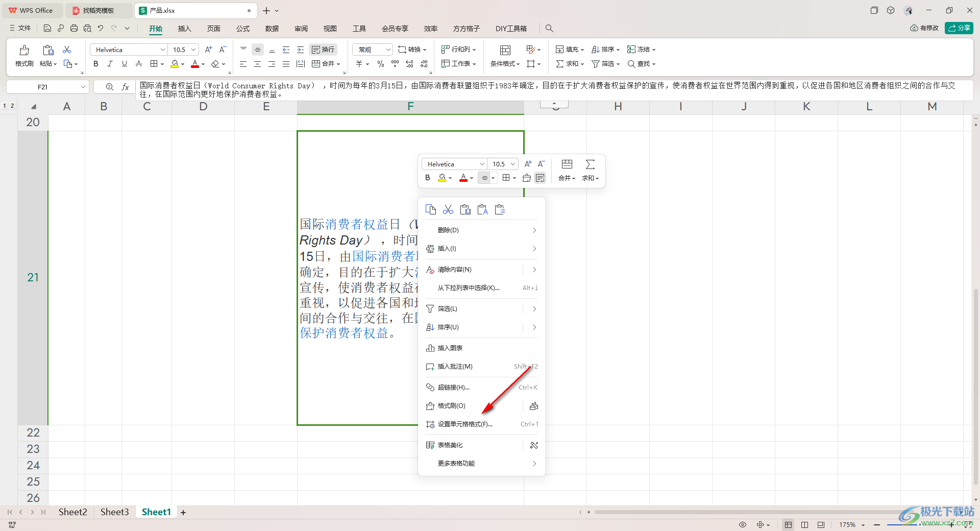The width and height of the screenshot is (980, 531).
Task: Click the Save icon in the quick toolbar
Action: pos(47,28)
